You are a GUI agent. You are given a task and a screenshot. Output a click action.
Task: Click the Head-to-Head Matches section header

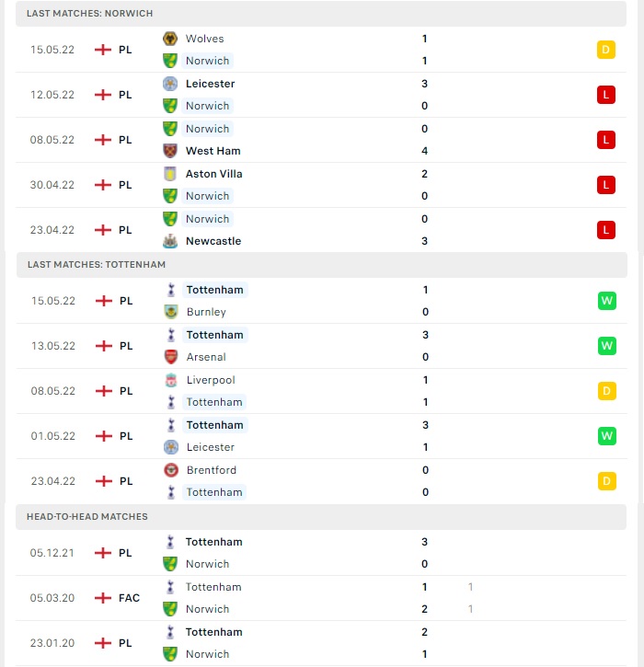click(x=321, y=517)
